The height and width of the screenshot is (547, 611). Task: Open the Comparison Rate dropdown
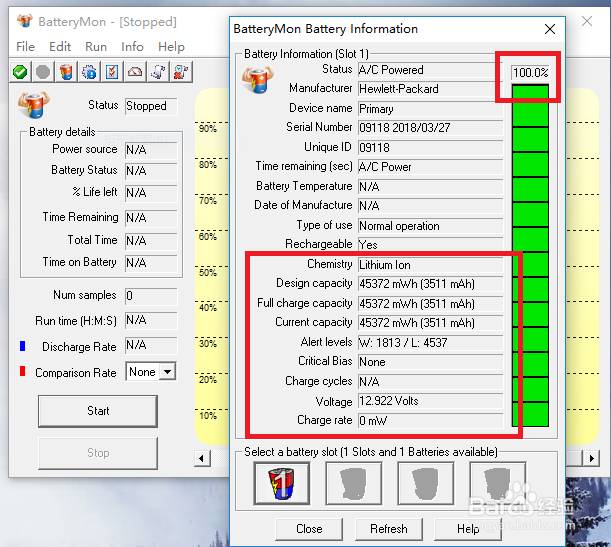point(168,372)
